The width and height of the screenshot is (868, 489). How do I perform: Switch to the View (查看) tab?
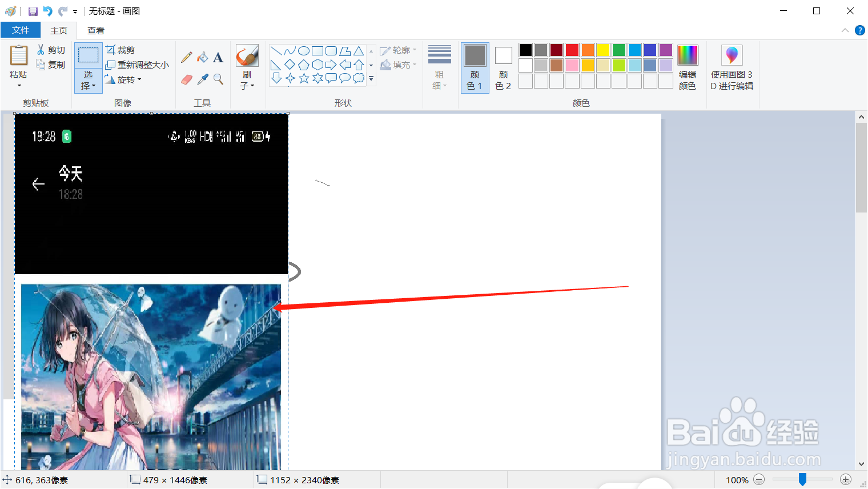[96, 30]
